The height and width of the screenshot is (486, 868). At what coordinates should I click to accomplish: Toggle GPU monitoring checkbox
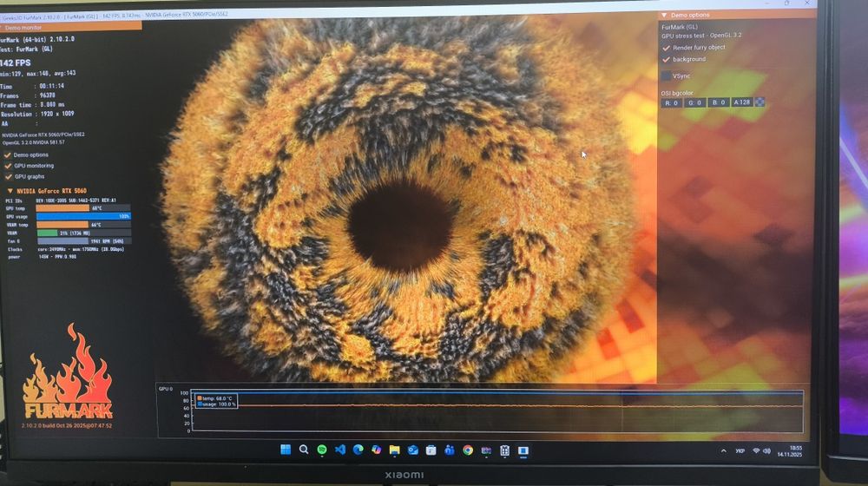8,166
